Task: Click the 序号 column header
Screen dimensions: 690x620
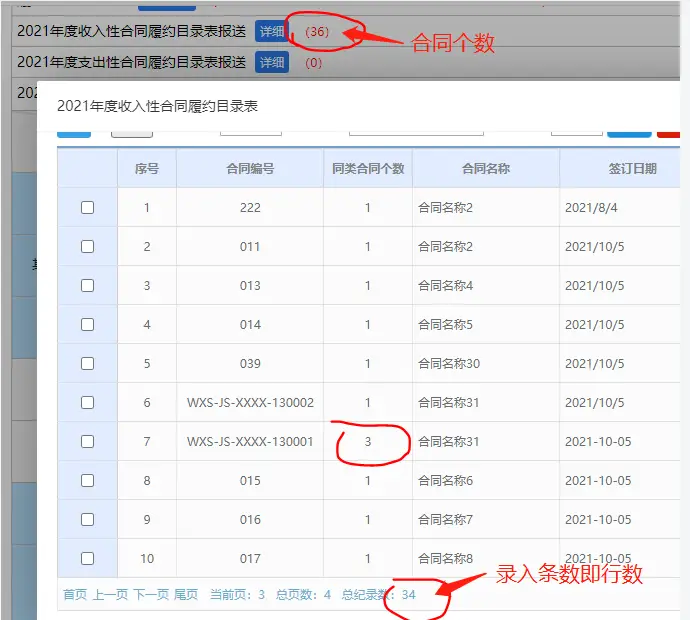Action: point(147,169)
